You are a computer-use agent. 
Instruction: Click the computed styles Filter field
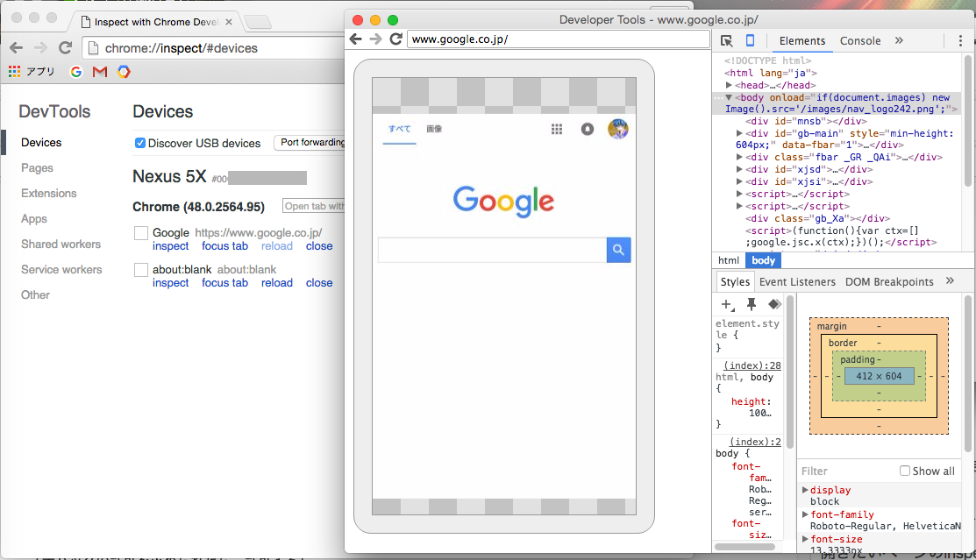(848, 471)
